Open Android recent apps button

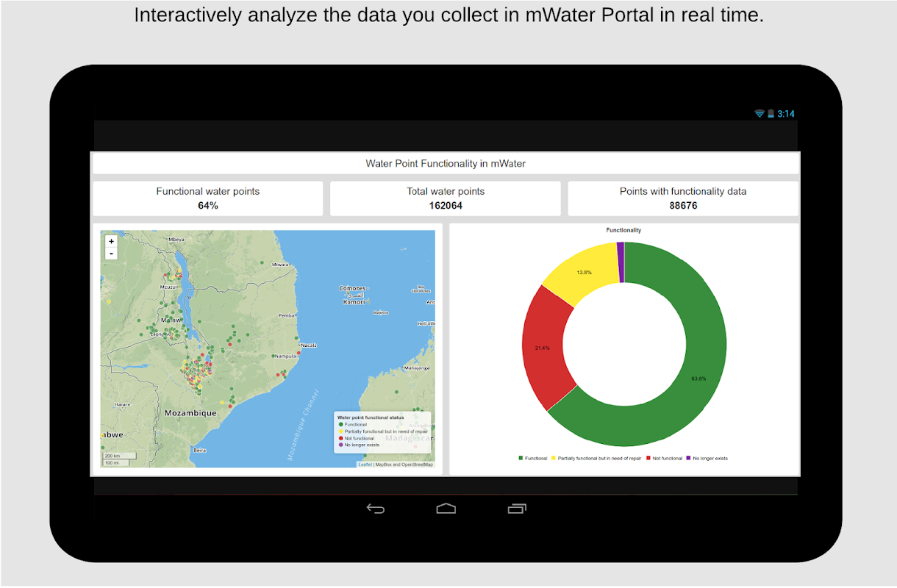517,509
